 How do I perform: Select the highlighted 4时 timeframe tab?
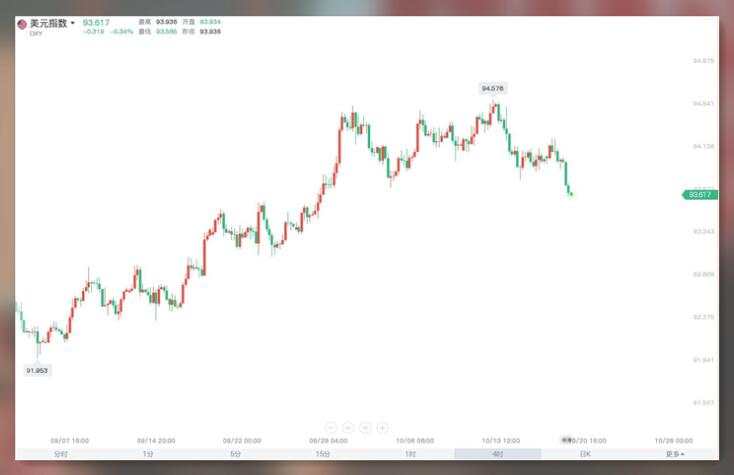click(x=498, y=454)
